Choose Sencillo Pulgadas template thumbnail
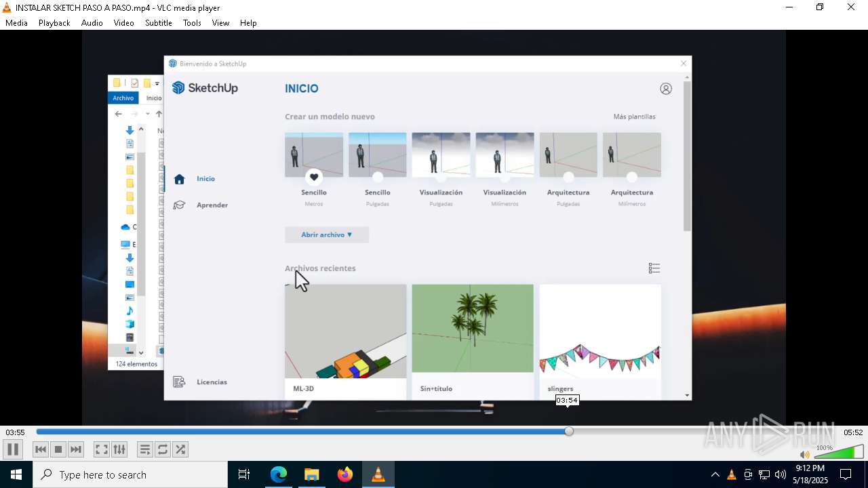This screenshot has height=488, width=868. click(378, 155)
